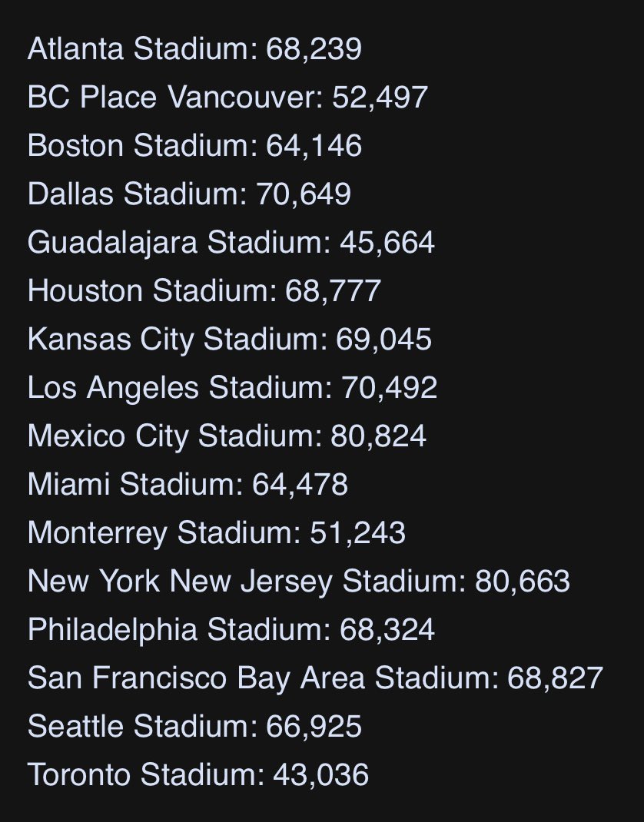Click the 70,649 capacity number
Viewport: 644px width, 822px height.
point(304,194)
